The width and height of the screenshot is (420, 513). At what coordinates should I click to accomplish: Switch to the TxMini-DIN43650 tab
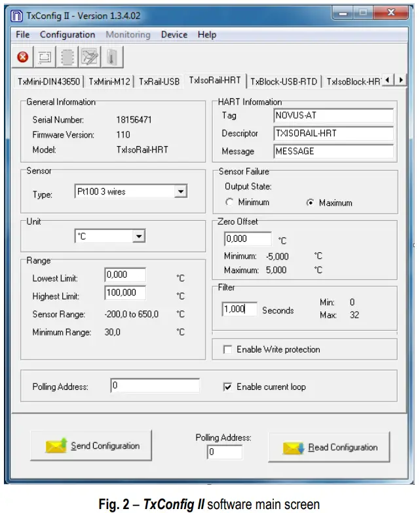pyautogui.click(x=48, y=81)
